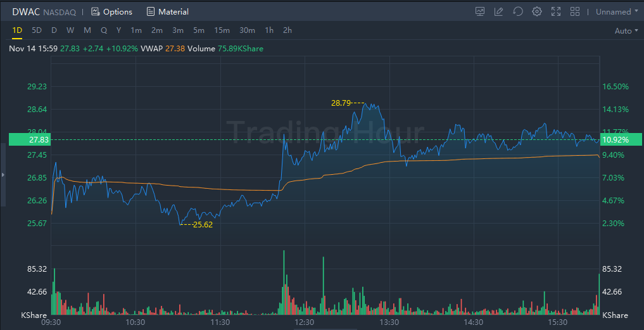Screen dimensions: 644x330
Task: Select the Y yearly timeframe
Action: click(118, 30)
